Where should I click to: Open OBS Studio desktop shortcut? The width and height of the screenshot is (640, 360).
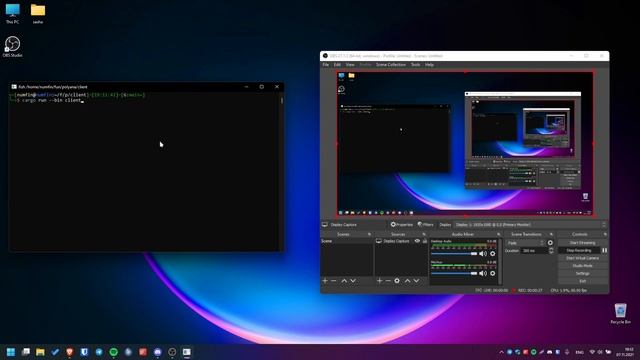tap(12, 47)
